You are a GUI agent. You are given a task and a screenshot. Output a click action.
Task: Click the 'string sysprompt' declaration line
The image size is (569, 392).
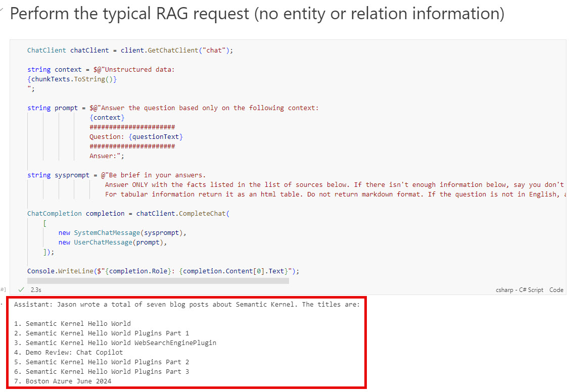coord(117,175)
